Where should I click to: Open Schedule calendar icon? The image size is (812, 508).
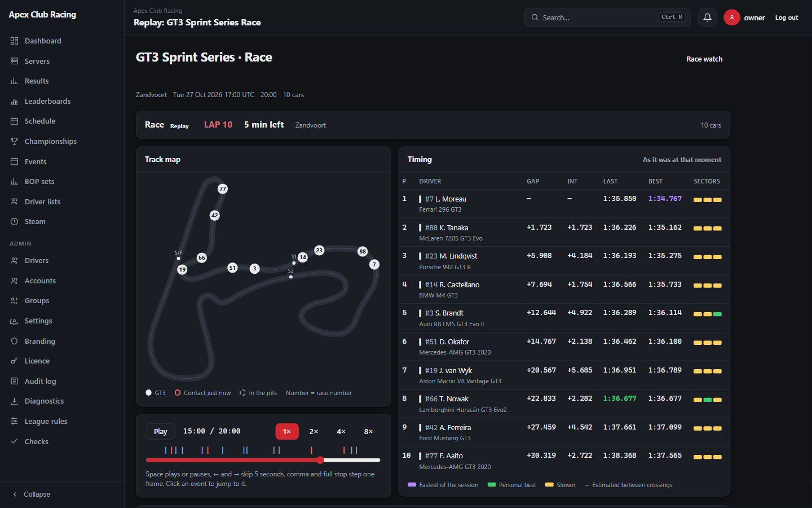tap(14, 121)
